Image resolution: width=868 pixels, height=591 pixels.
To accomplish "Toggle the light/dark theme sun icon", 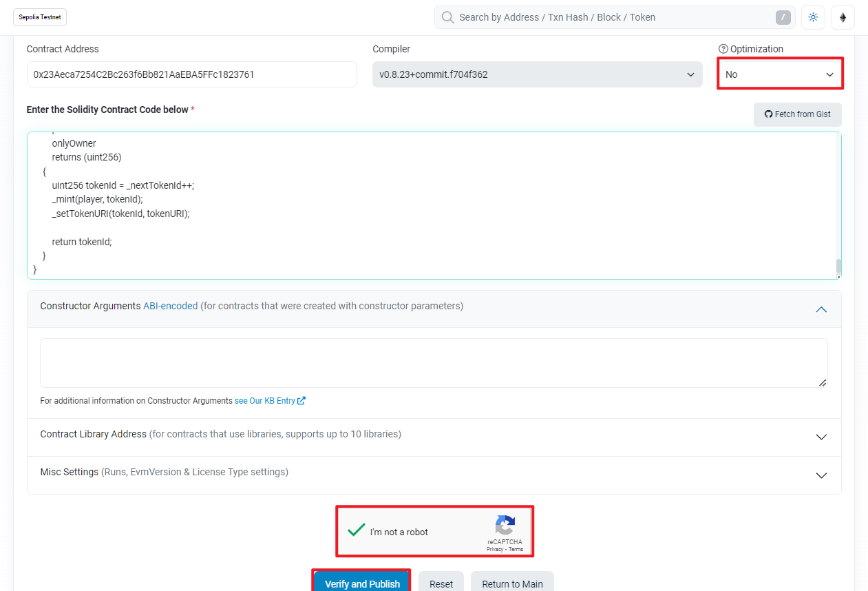I will (813, 17).
